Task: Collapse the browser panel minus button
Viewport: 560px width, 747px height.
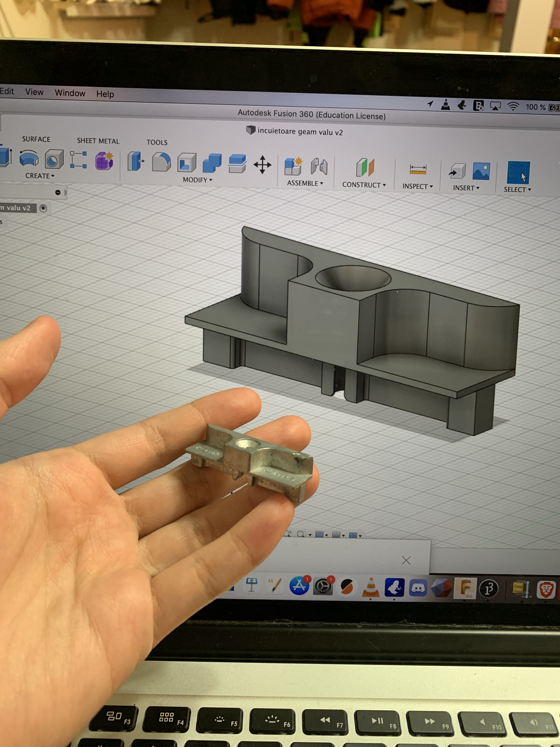Action: pos(58,192)
